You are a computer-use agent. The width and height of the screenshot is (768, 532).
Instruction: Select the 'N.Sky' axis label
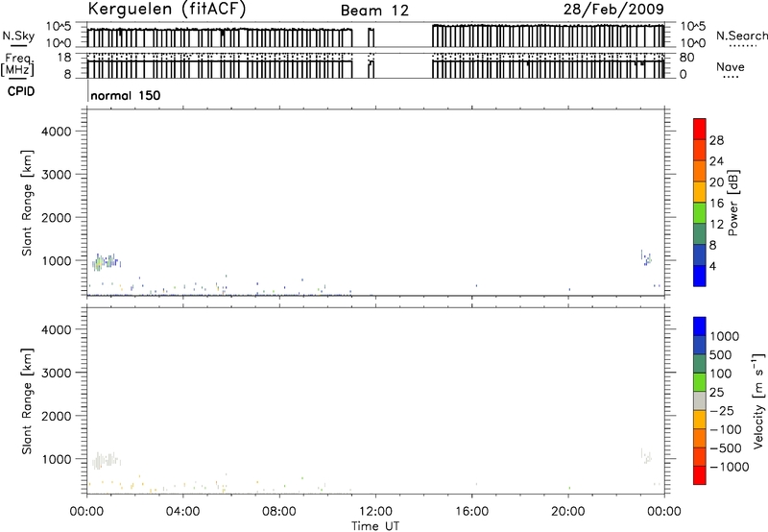tap(18, 36)
